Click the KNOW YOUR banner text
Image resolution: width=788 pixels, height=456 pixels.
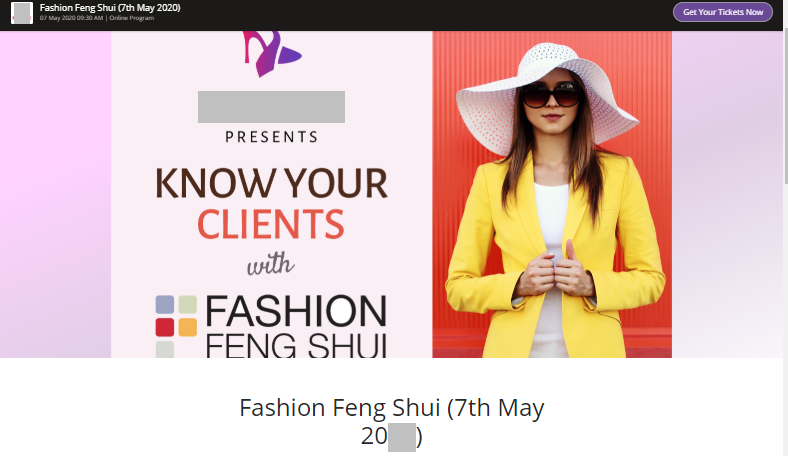[271, 184]
